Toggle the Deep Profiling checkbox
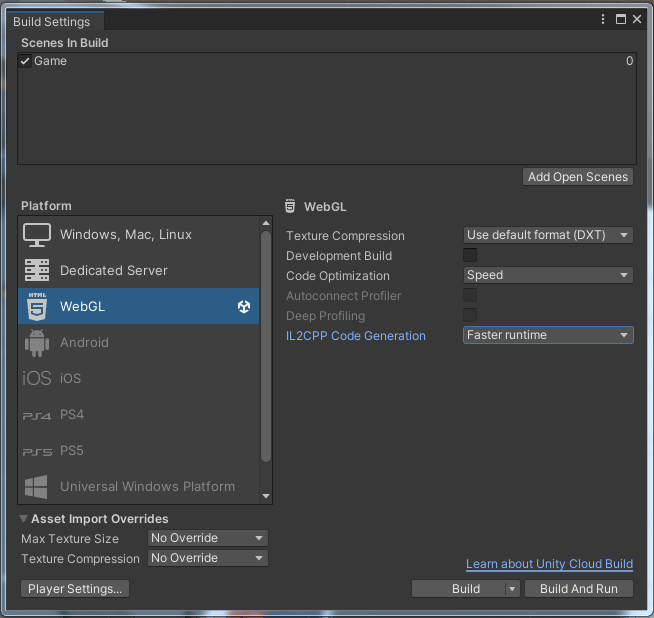This screenshot has width=654, height=618. pyautogui.click(x=470, y=315)
